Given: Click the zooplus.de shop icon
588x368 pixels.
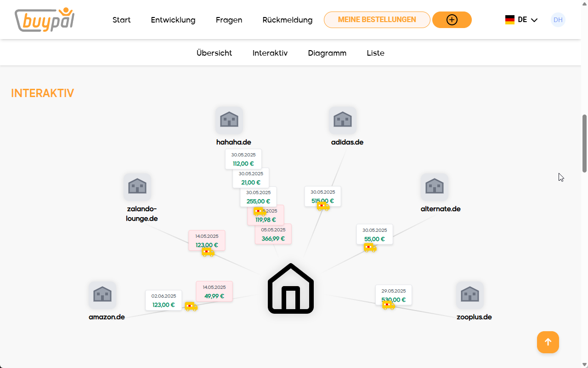Looking at the screenshot, I should click(x=470, y=295).
